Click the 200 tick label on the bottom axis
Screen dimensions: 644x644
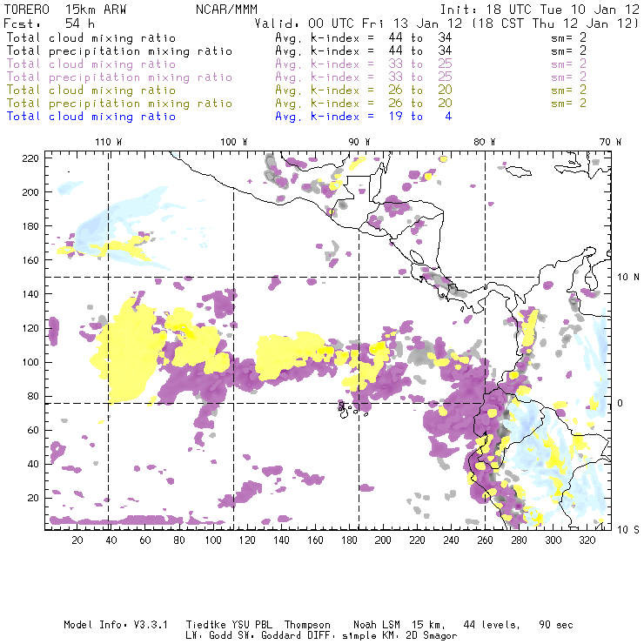click(383, 541)
